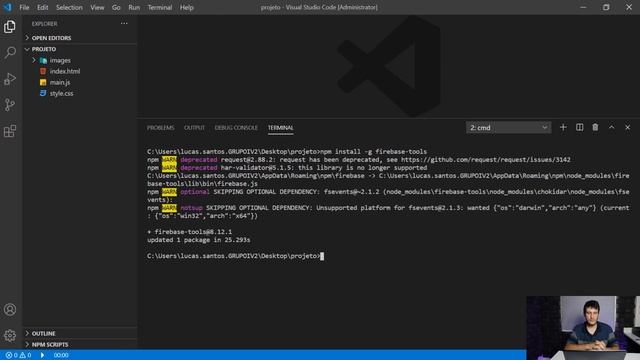Create a new terminal with plus icon
The image size is (640, 360).
(x=563, y=127)
